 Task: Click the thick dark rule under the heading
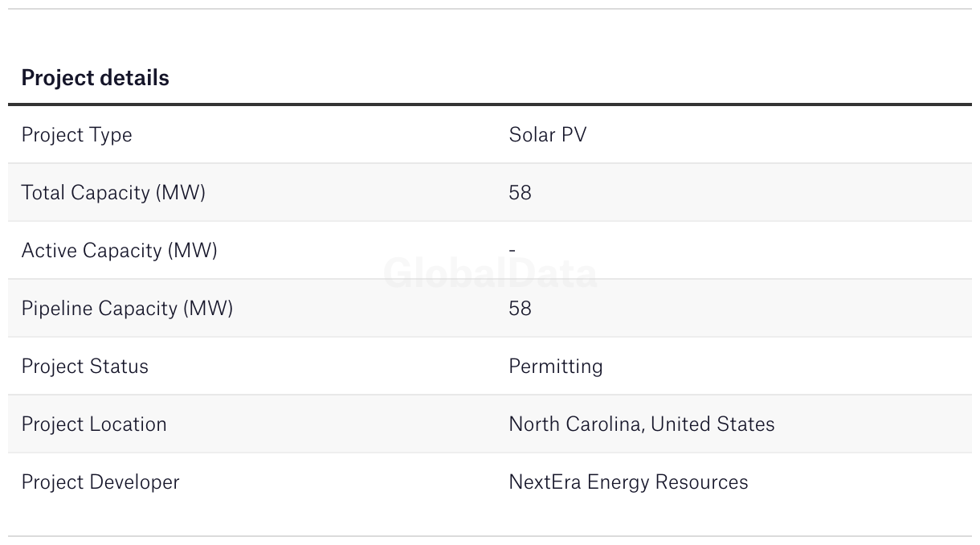coord(490,104)
